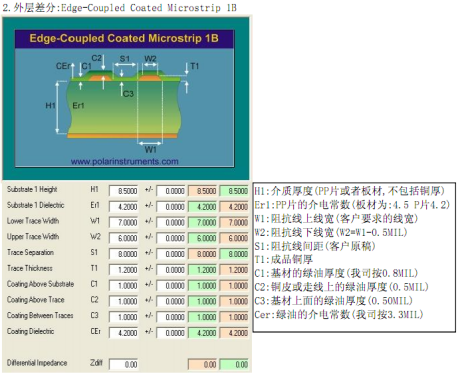
Task: Open the www.polarinstruments.com link
Action: [124, 162]
